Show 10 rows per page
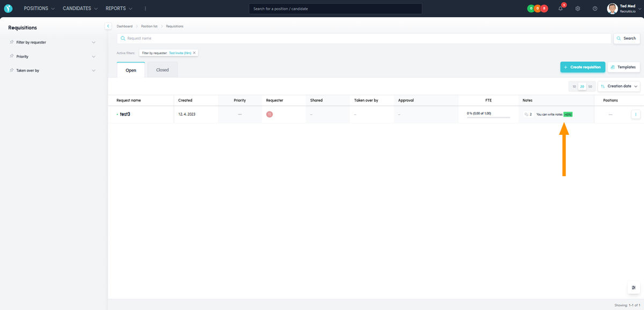This screenshot has width=644, height=310. pyautogui.click(x=574, y=86)
